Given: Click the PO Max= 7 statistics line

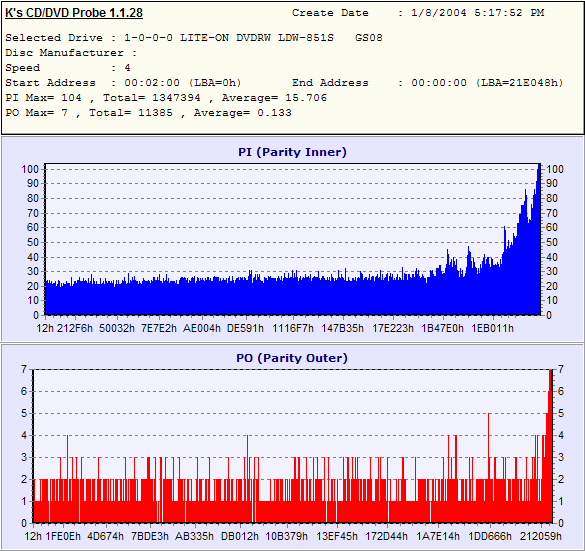Looking at the screenshot, I should pos(148,113).
